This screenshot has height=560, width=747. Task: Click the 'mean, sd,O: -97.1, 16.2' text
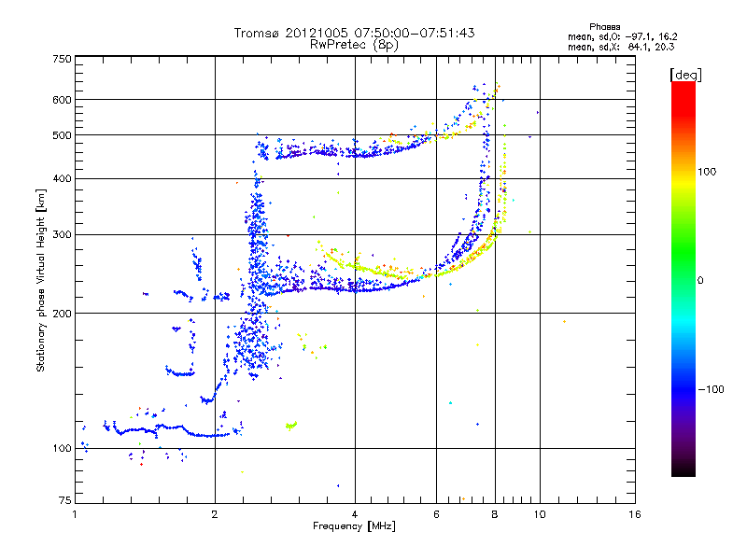point(622,36)
